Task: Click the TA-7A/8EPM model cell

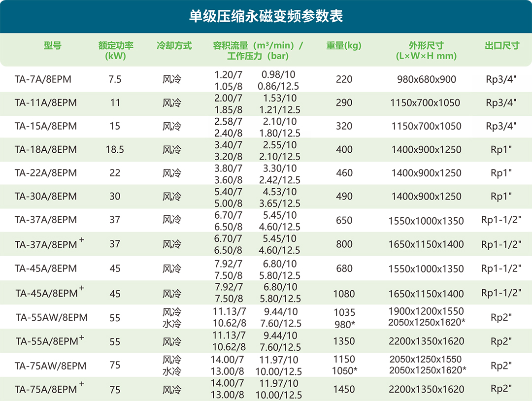Action: tap(43, 79)
